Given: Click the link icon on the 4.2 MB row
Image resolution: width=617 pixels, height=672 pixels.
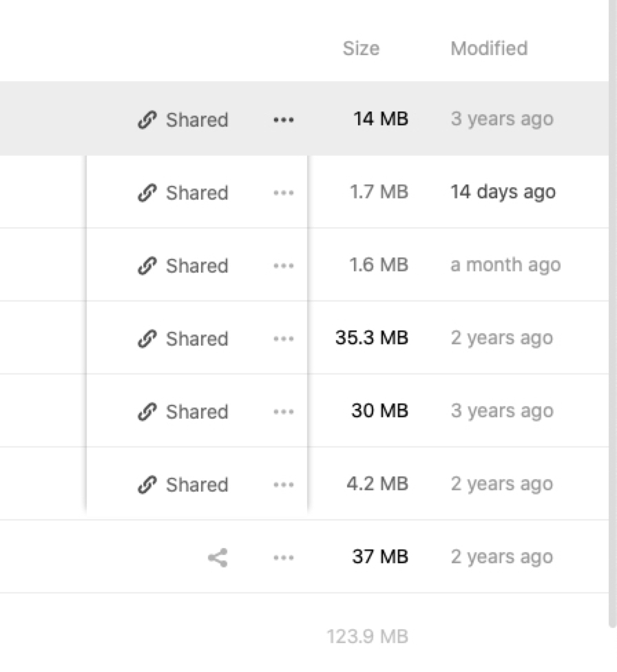Looking at the screenshot, I should coord(147,485).
